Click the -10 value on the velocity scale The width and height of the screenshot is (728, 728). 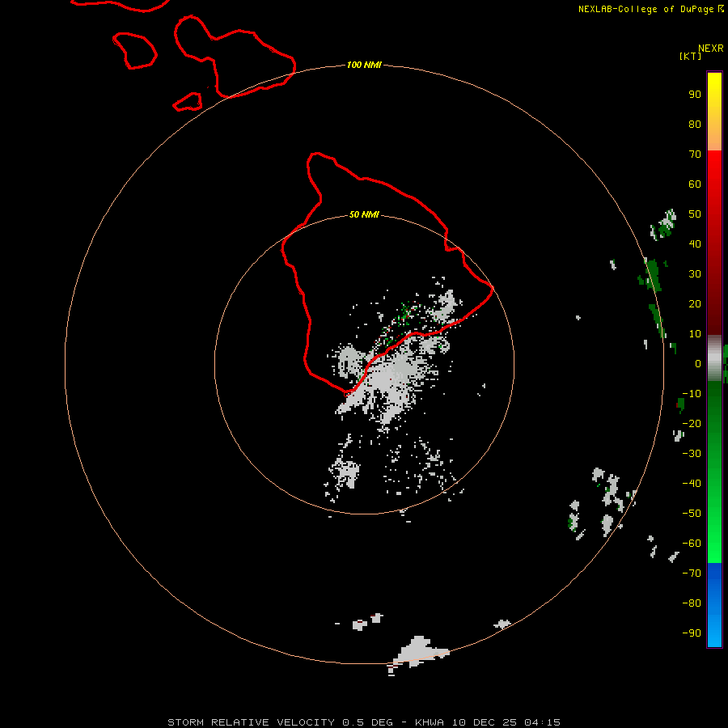(x=692, y=394)
